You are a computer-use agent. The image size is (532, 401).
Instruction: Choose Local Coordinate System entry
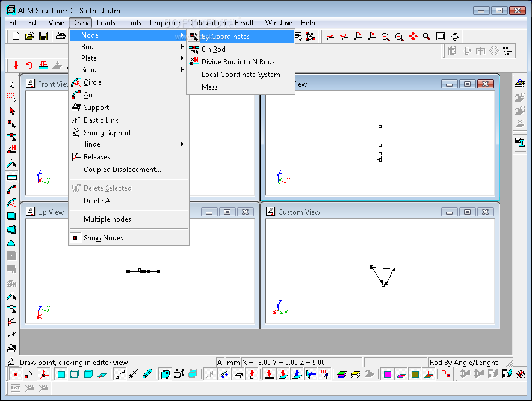pos(241,74)
